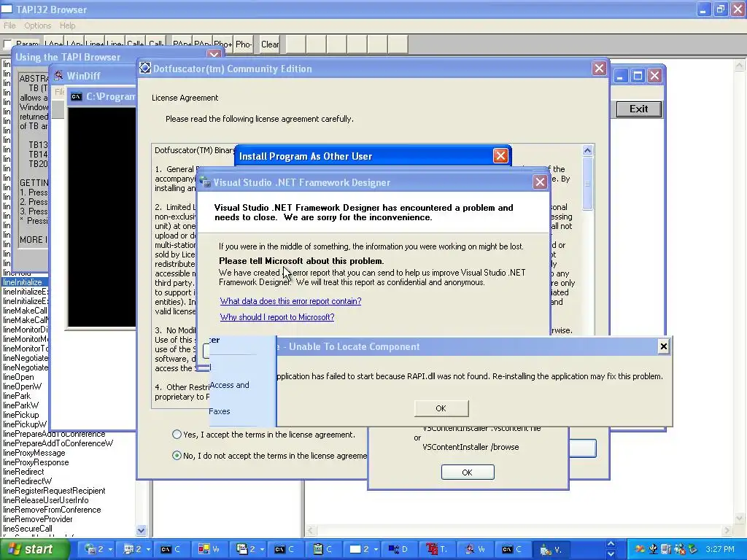
Task: Click the license agreement scrollbar thumb
Action: tap(587, 183)
